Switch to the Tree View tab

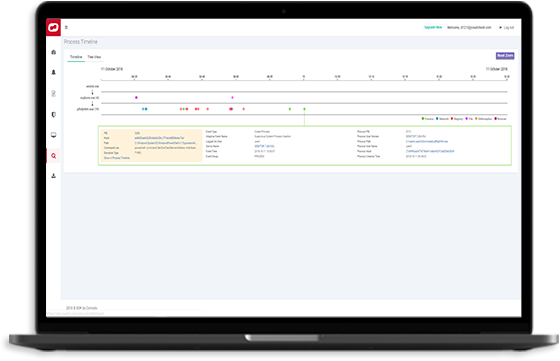(x=94, y=57)
